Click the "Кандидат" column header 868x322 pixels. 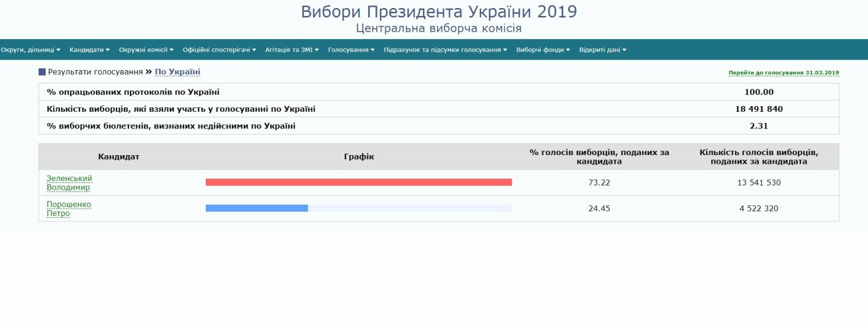point(118,157)
